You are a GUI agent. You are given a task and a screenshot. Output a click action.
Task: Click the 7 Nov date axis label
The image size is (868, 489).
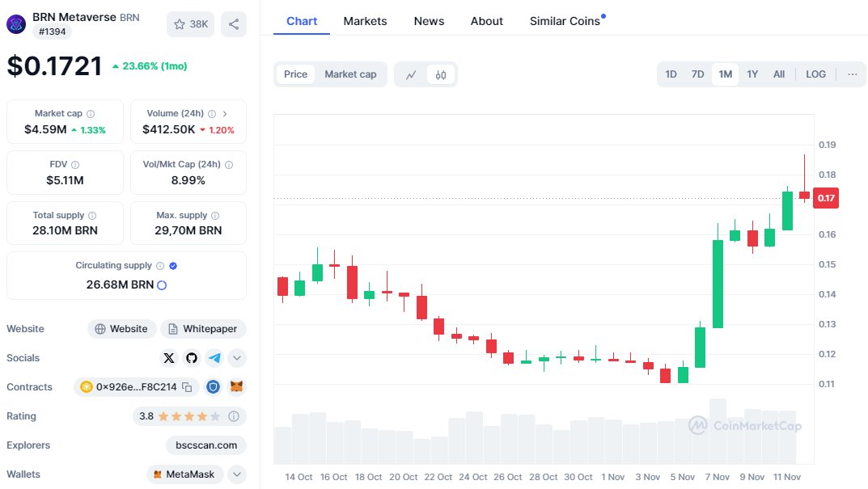pos(718,477)
